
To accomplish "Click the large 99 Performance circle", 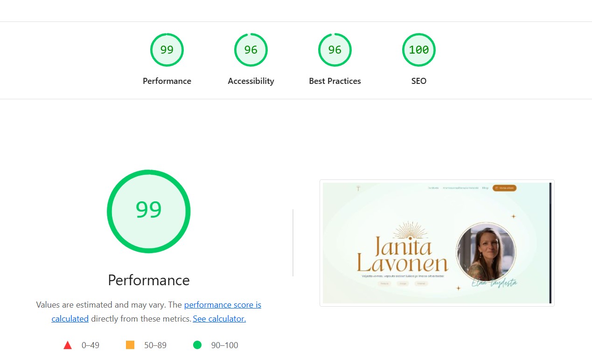I will click(148, 211).
